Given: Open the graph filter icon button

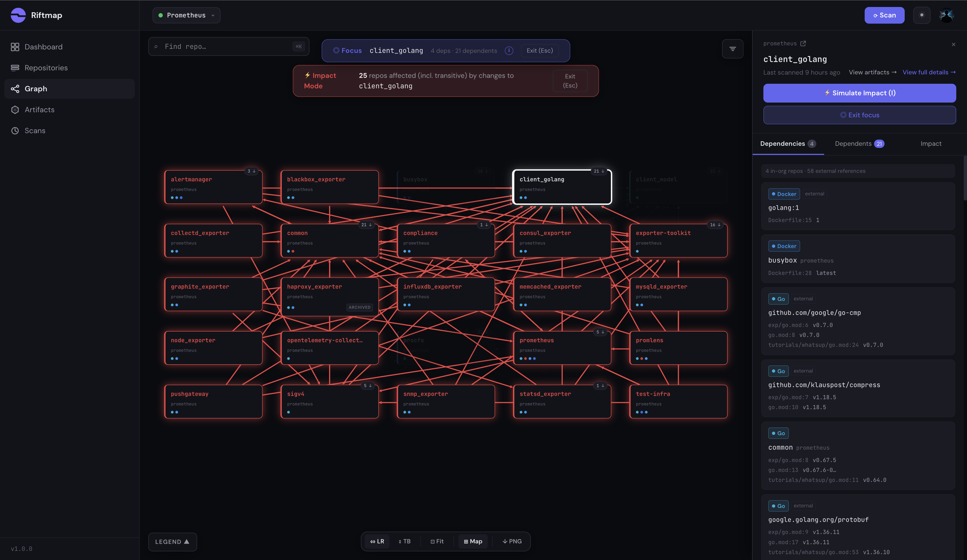Looking at the screenshot, I should point(733,49).
